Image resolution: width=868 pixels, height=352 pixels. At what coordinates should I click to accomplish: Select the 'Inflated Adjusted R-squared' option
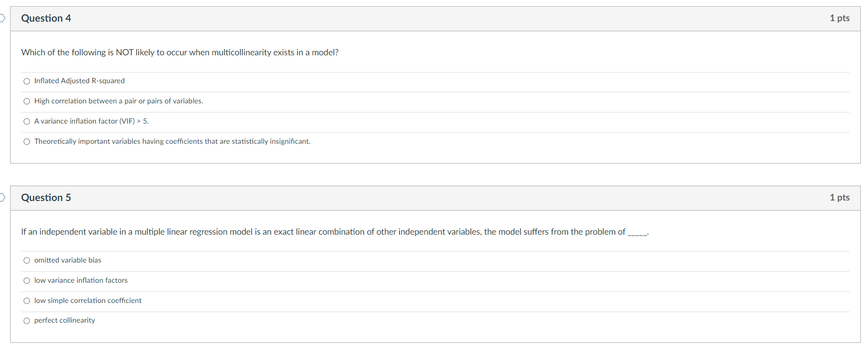tap(27, 81)
